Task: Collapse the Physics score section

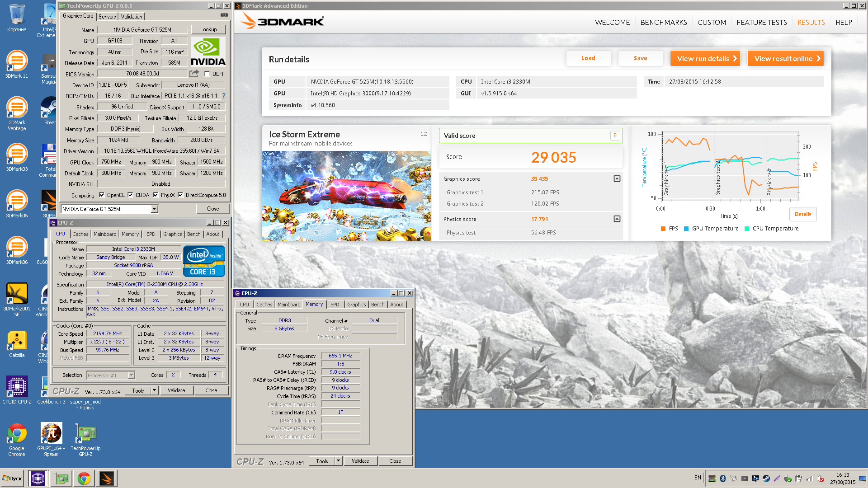Action: click(x=617, y=219)
